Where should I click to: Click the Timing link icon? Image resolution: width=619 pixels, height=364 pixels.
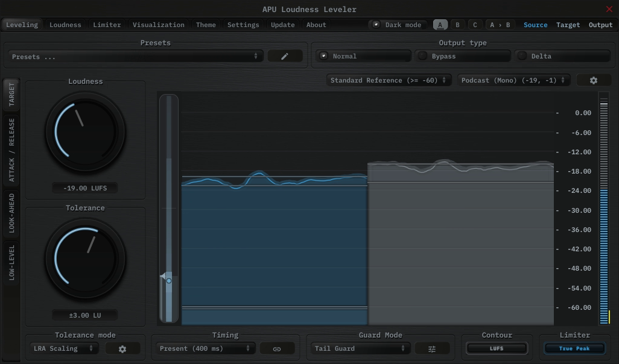click(278, 348)
